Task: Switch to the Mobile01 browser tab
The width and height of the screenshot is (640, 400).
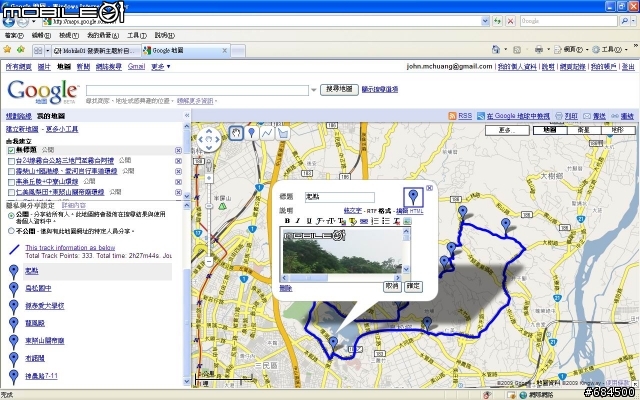Action: click(96, 51)
